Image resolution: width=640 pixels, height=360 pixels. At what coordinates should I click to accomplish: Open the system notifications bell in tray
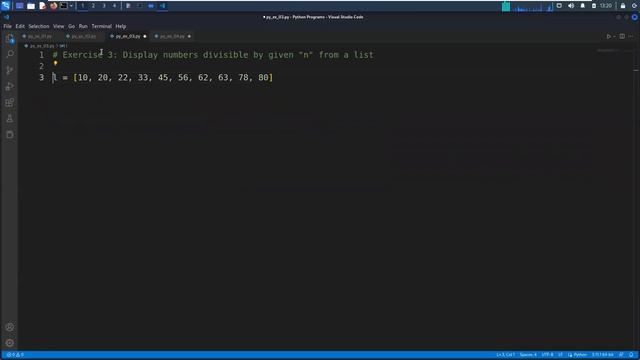(582, 6)
